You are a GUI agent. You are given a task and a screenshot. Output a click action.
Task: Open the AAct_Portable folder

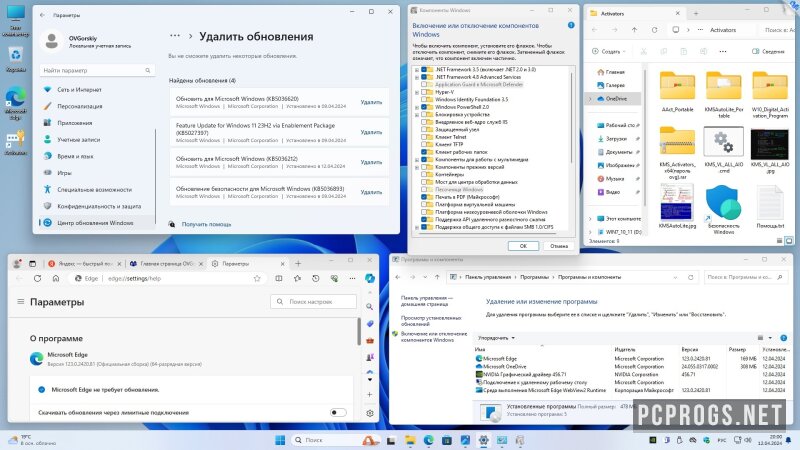tap(677, 92)
